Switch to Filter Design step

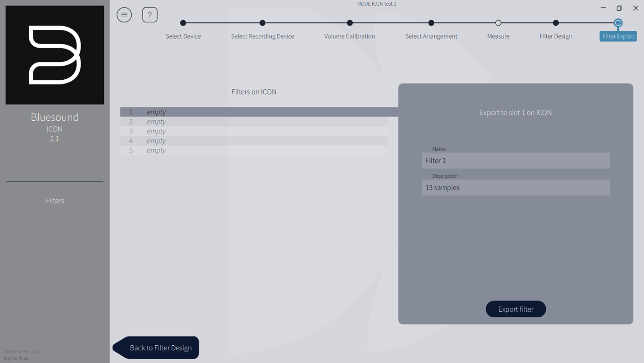pos(555,23)
